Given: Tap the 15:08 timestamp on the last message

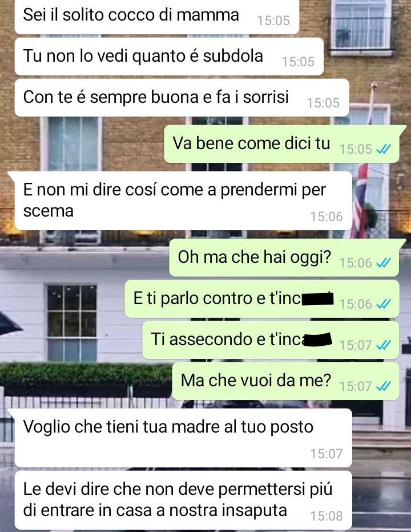Looking at the screenshot, I should [327, 516].
